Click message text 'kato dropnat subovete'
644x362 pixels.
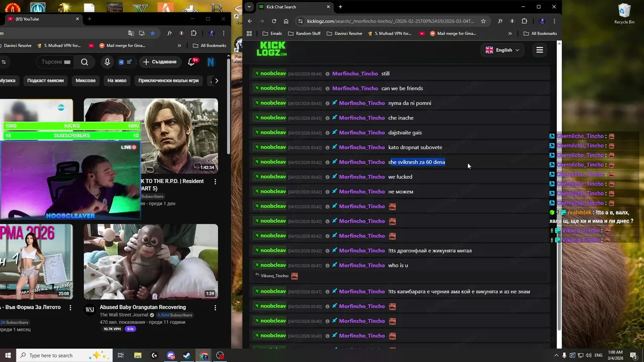(x=415, y=147)
